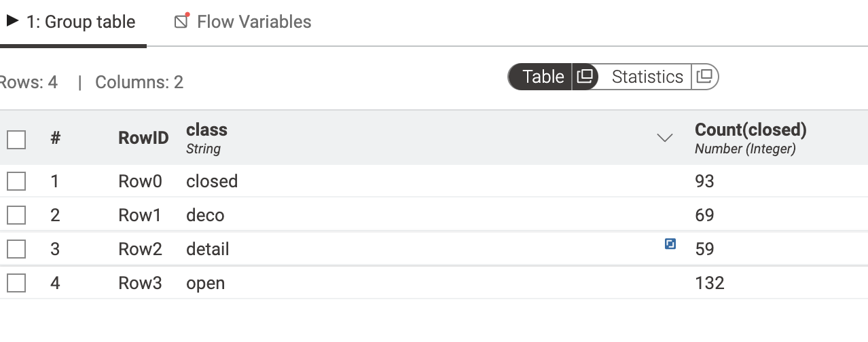Select the cell containing detail
The height and width of the screenshot is (342, 868).
click(208, 249)
